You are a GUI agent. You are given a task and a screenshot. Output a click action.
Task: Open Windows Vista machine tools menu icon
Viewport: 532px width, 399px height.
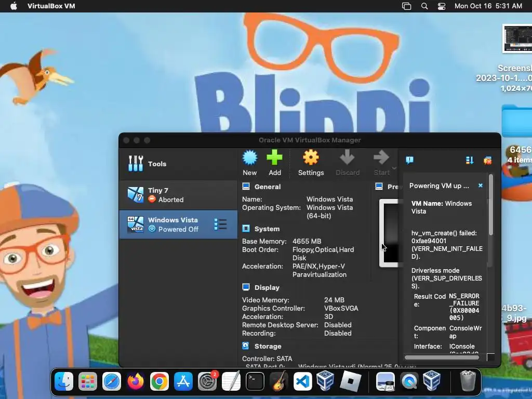(220, 224)
